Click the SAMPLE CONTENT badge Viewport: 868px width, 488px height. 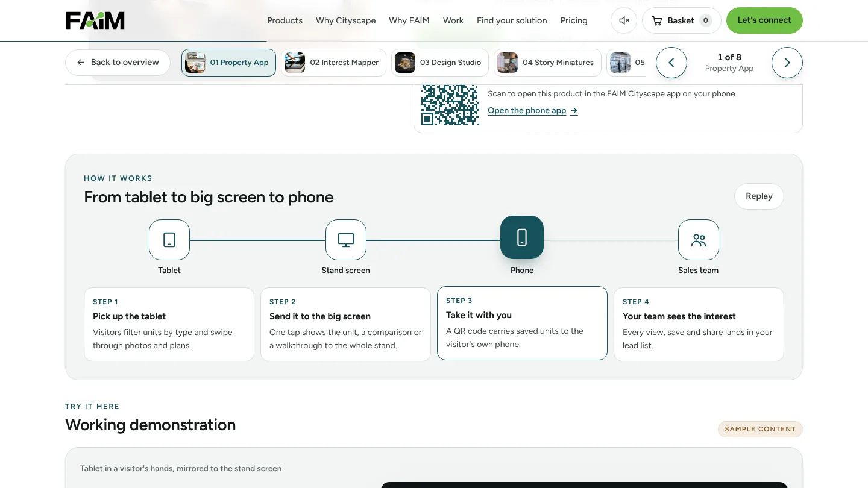[x=760, y=429]
